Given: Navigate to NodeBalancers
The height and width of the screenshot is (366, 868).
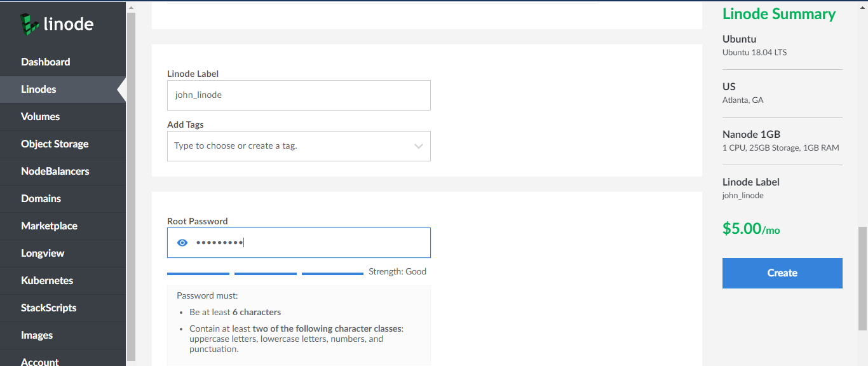Looking at the screenshot, I should pos(55,171).
